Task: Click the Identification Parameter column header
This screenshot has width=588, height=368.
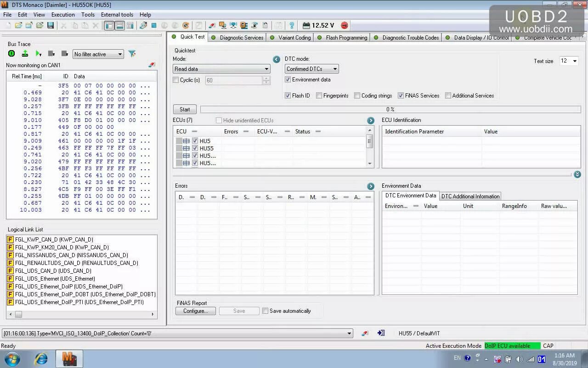Action: [x=432, y=132]
